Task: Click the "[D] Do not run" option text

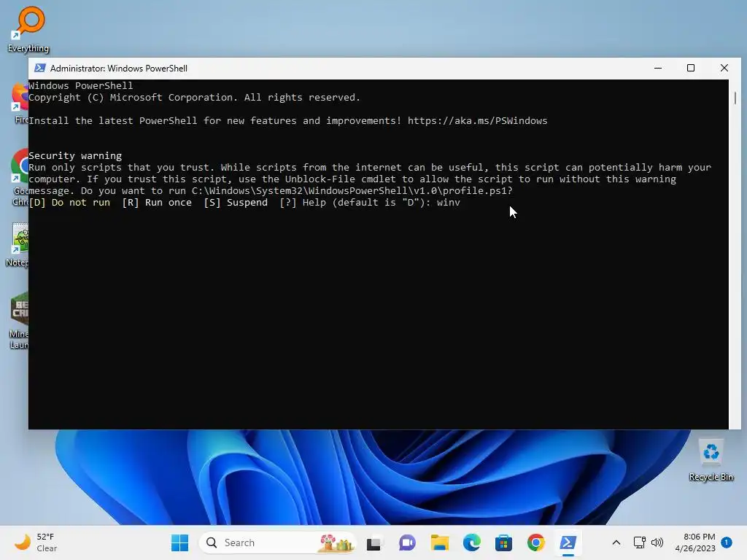Action: click(69, 203)
